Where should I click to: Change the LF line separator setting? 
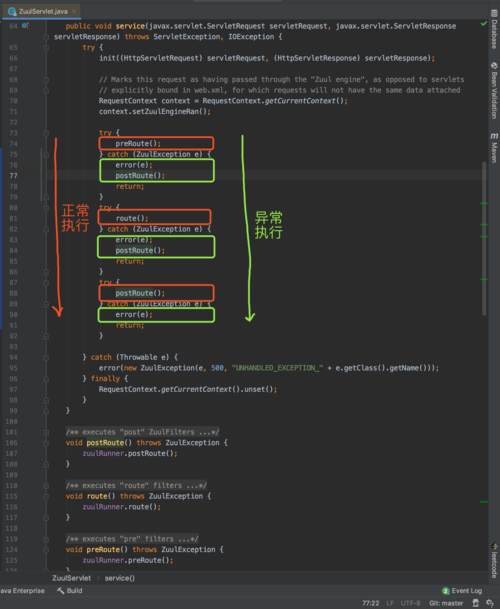pyautogui.click(x=390, y=603)
